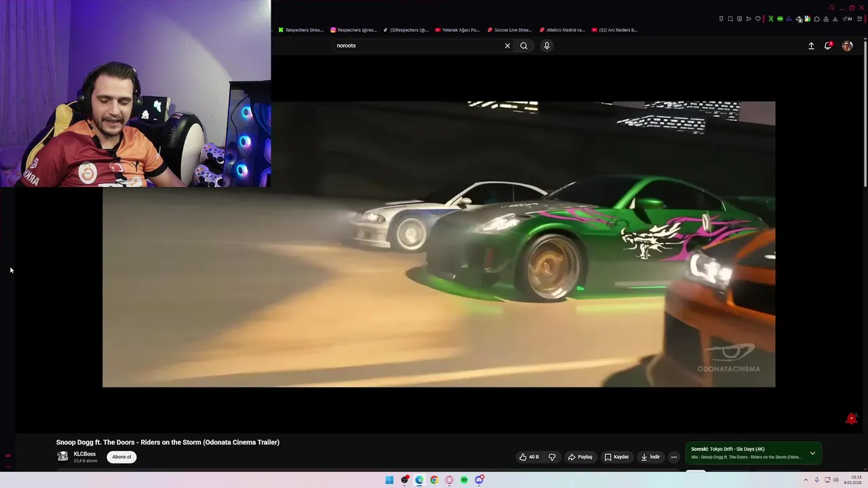Switch to the (32) Arc Raiders tab
The image size is (868, 488).
(x=614, y=30)
